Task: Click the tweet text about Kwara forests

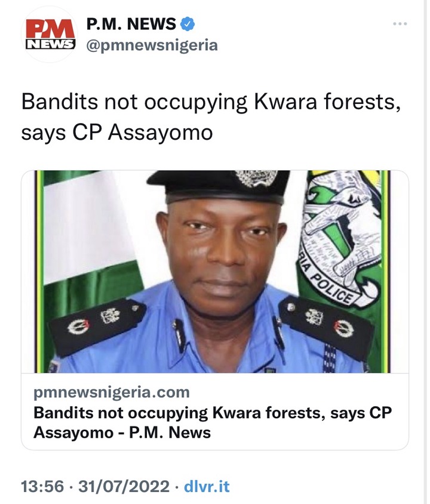Action: pyautogui.click(x=211, y=116)
